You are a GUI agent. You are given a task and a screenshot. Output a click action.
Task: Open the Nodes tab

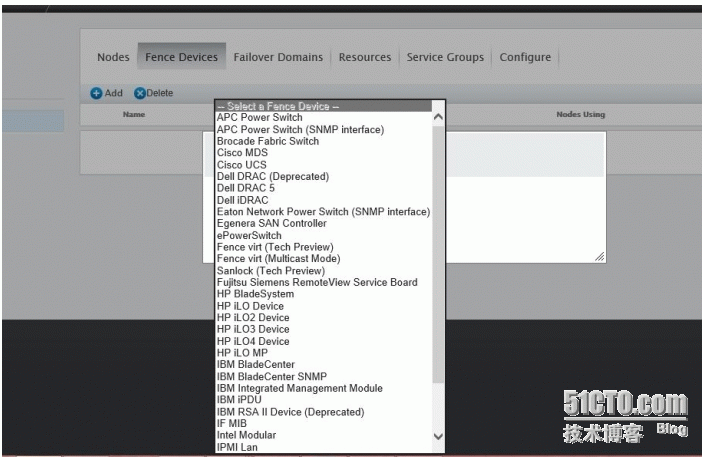point(113,57)
